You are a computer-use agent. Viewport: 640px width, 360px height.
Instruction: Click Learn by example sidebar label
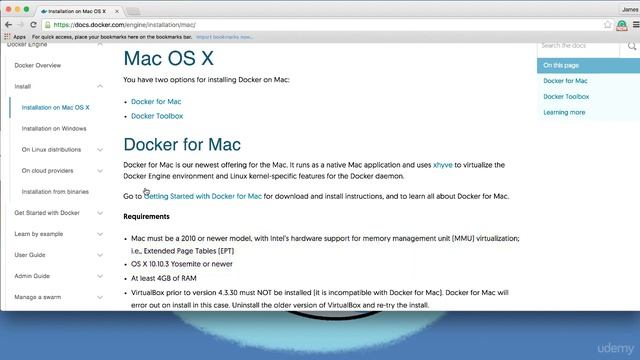(39, 234)
